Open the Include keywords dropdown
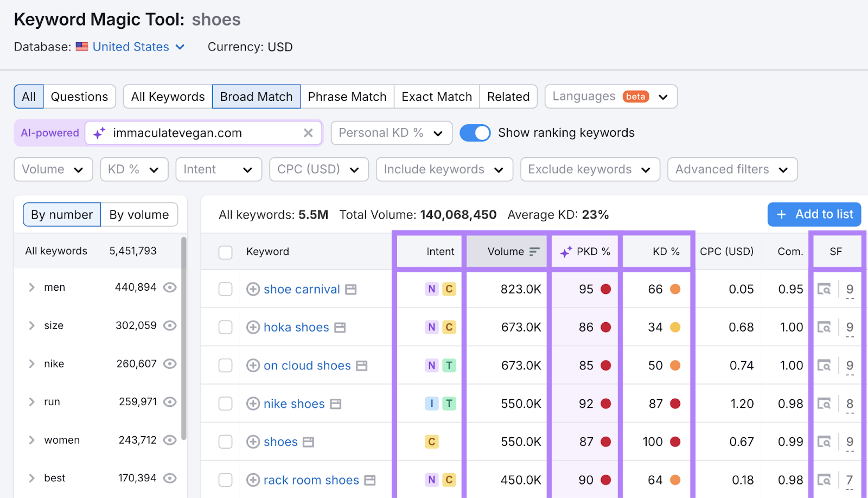Viewport: 868px width, 498px height. (444, 169)
